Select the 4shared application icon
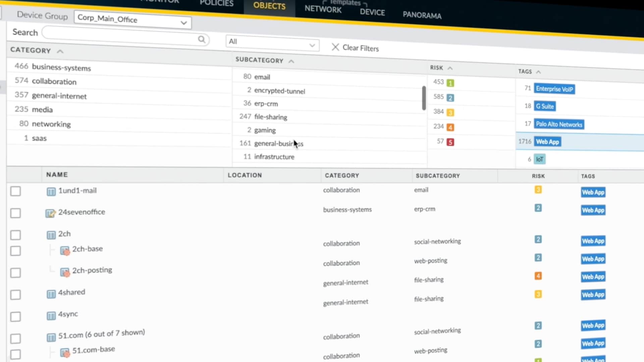Screen dimensions: 644x362 pos(51,294)
